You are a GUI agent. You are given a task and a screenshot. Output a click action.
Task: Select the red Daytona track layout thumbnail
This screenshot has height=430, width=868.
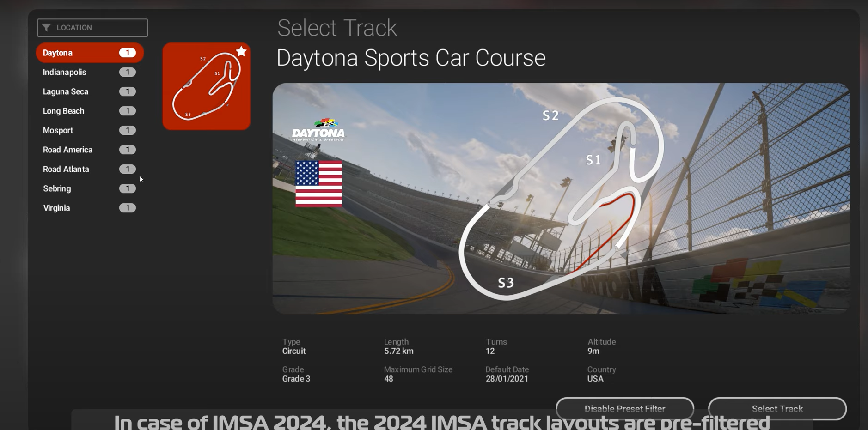[x=207, y=86]
